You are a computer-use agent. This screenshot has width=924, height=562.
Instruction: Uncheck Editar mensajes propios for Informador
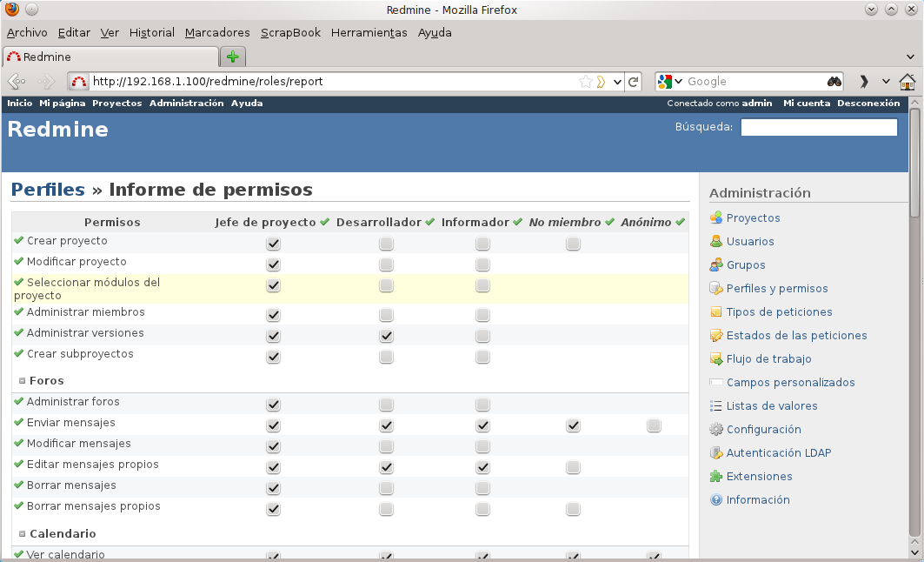pos(482,467)
